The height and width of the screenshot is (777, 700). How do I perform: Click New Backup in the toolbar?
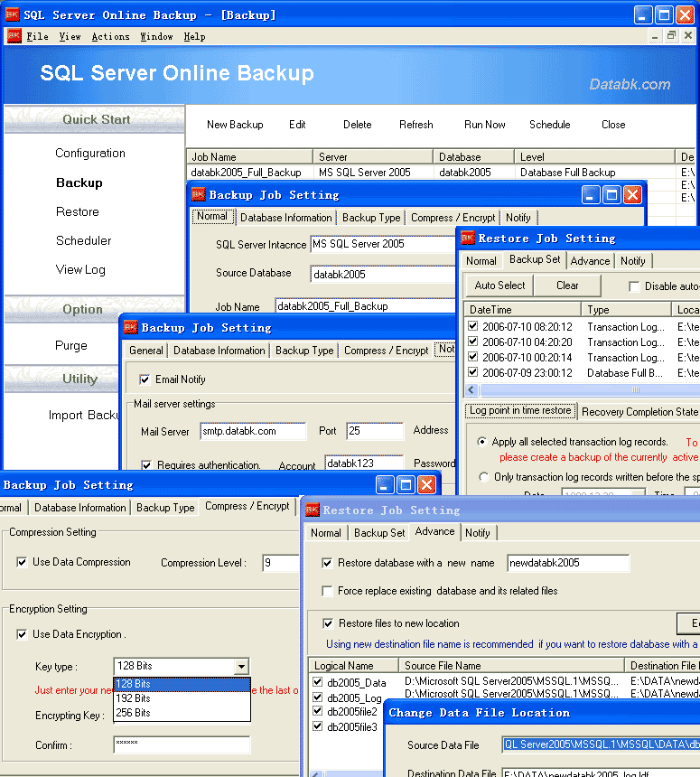click(235, 125)
